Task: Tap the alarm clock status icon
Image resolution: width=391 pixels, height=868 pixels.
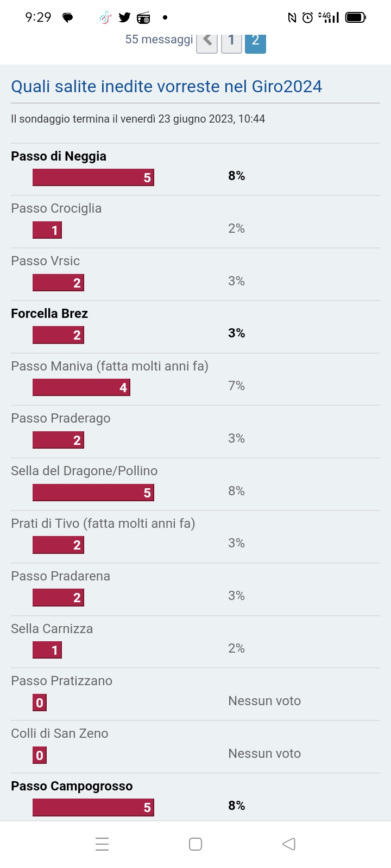Action: [x=307, y=18]
